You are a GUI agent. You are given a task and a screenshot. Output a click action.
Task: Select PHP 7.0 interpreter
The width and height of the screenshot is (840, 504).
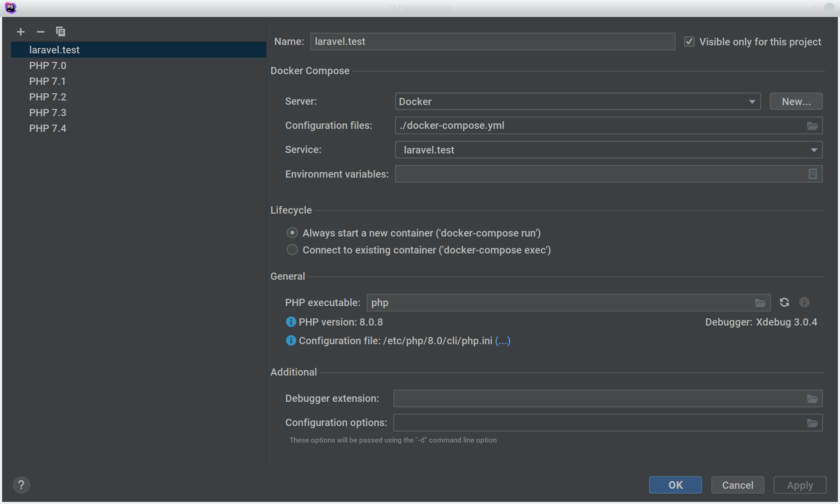pos(138,66)
